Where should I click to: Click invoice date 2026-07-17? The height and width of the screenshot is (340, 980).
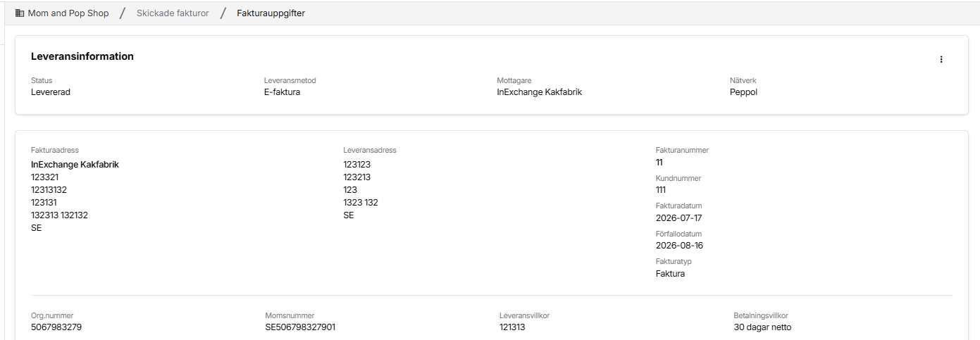[x=679, y=218]
